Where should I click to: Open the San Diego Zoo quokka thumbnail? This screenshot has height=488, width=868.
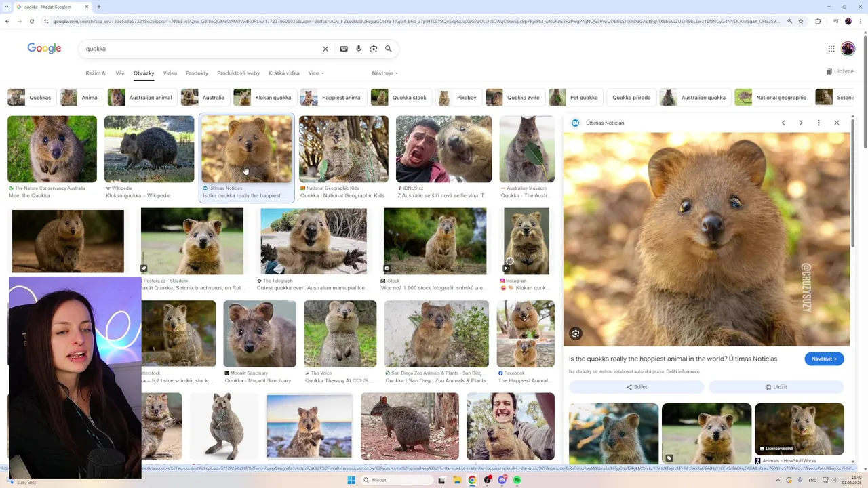[x=437, y=334]
